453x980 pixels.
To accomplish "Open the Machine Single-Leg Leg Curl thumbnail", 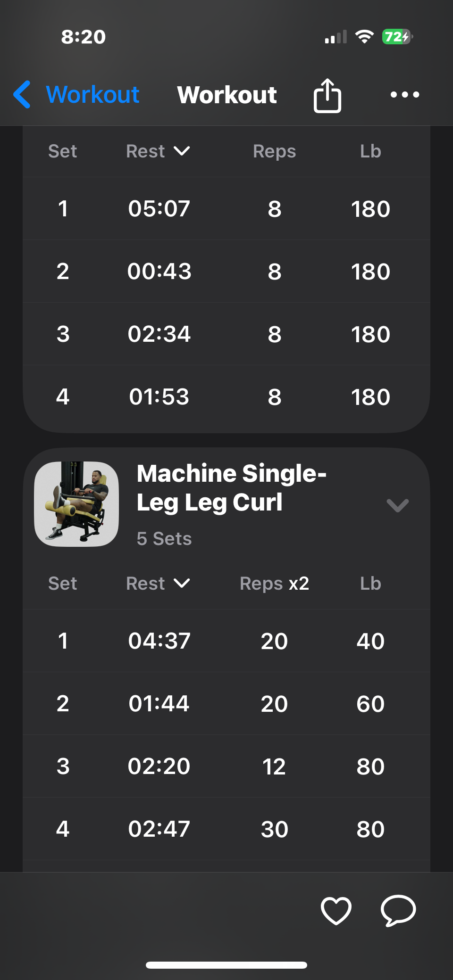I will coord(76,504).
